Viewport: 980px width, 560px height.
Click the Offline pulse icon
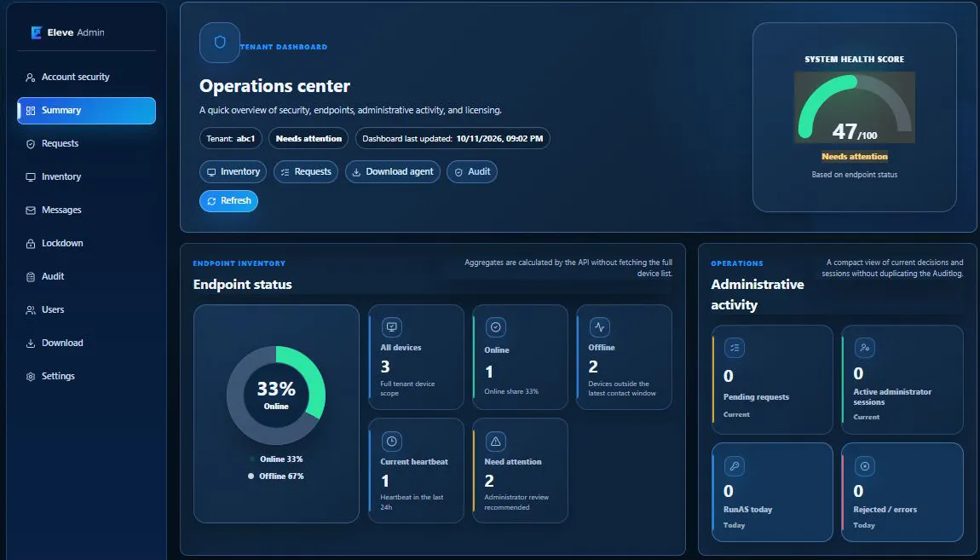599,326
